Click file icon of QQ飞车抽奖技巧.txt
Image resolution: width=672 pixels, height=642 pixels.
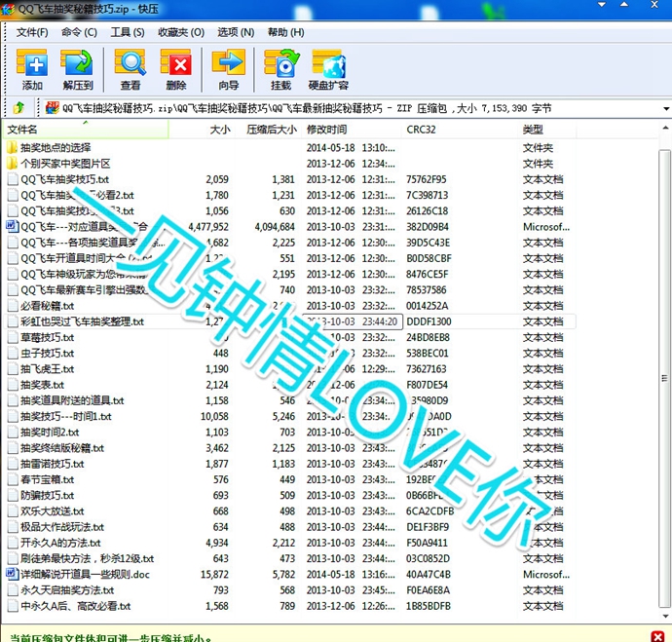pyautogui.click(x=14, y=179)
